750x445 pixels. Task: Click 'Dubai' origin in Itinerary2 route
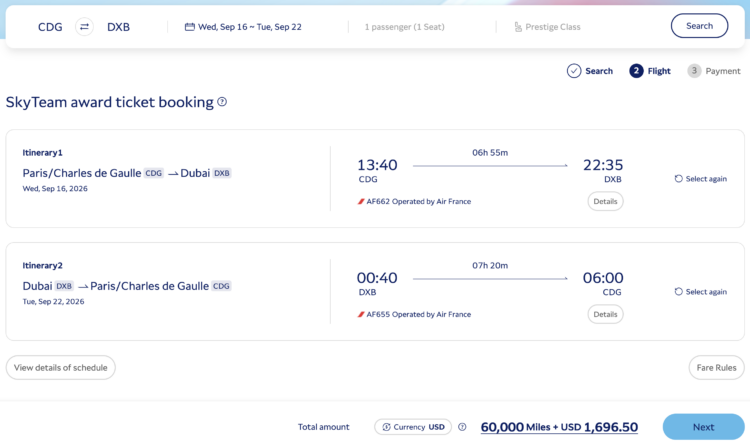coord(37,286)
